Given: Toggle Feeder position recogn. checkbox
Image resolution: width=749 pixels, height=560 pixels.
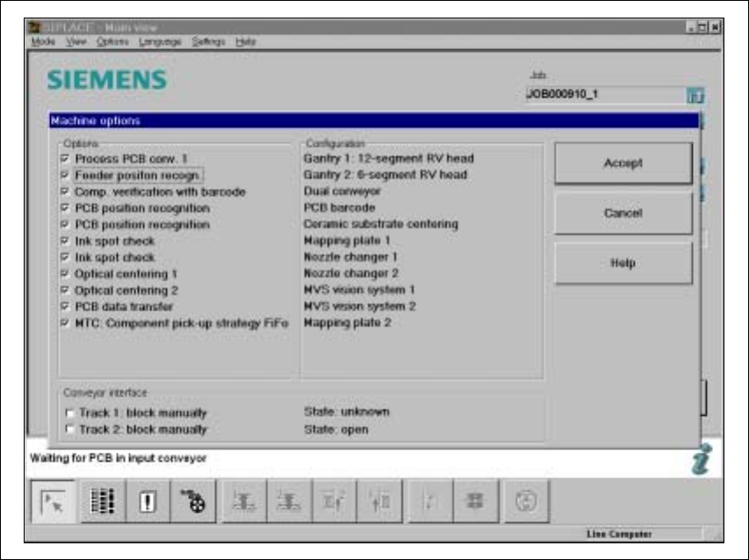Looking at the screenshot, I should [x=65, y=176].
